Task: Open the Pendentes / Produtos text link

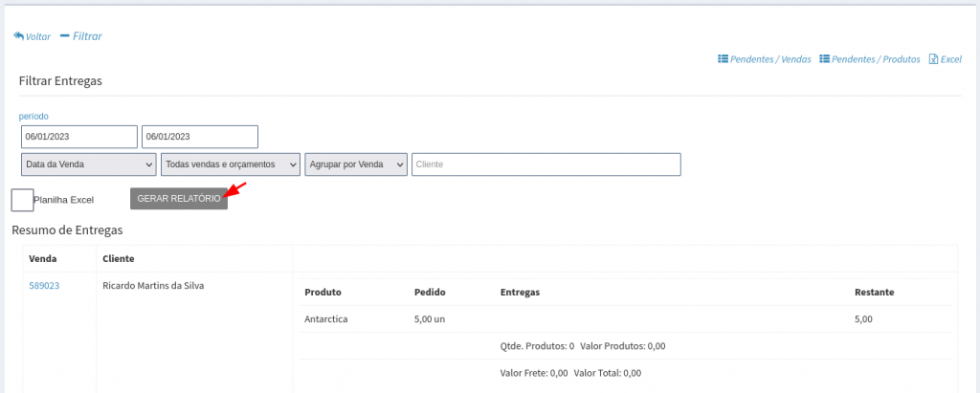Action: coord(876,59)
